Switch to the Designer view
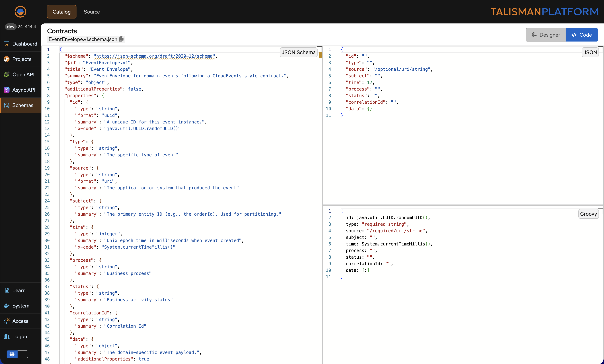 (x=545, y=35)
